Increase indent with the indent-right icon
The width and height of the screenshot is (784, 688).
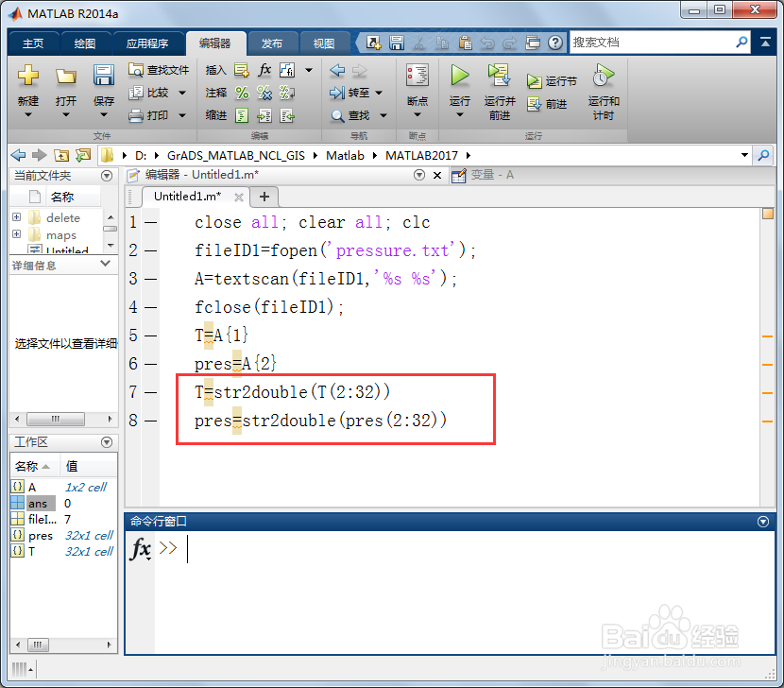[264, 115]
